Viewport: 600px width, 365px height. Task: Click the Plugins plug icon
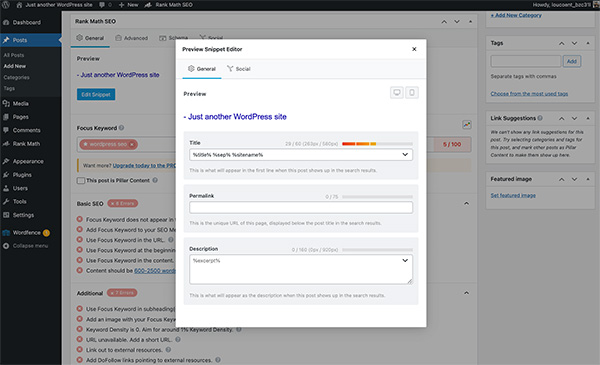pos(6,174)
